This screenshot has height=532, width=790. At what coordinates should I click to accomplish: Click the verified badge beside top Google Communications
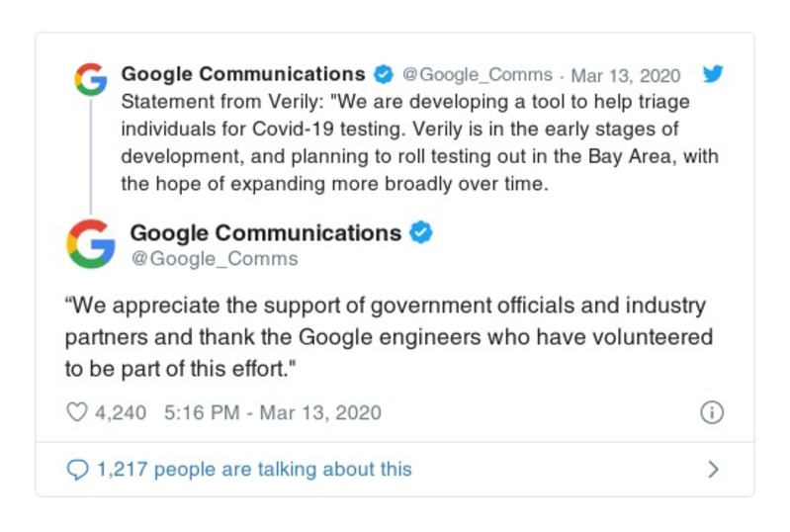click(x=383, y=75)
